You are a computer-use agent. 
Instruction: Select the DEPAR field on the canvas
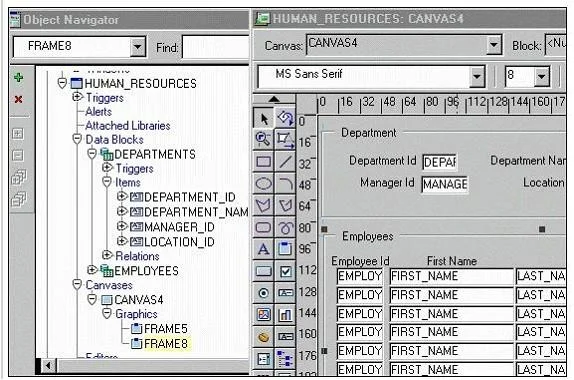439,162
